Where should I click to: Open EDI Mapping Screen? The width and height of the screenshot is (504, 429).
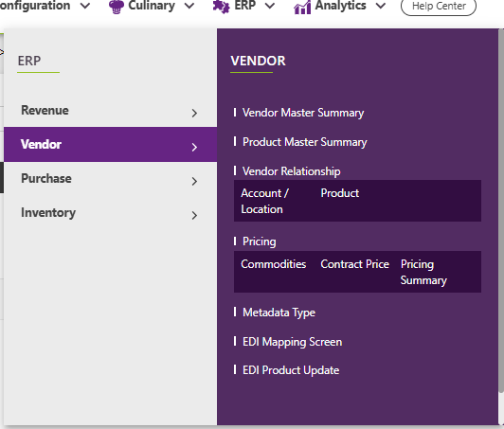292,342
